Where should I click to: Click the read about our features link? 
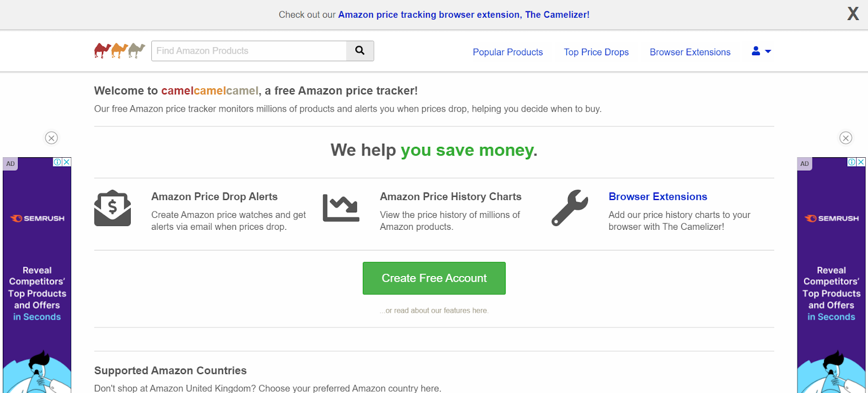point(435,311)
